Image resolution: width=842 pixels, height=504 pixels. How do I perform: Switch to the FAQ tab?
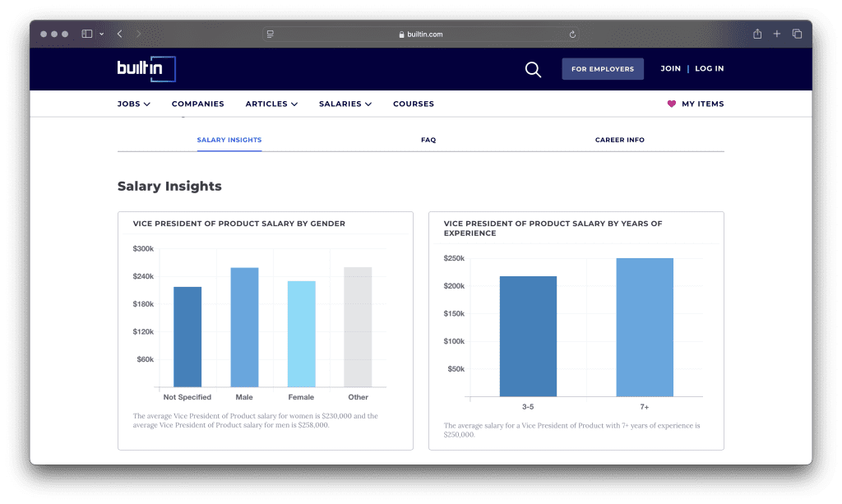click(x=428, y=140)
